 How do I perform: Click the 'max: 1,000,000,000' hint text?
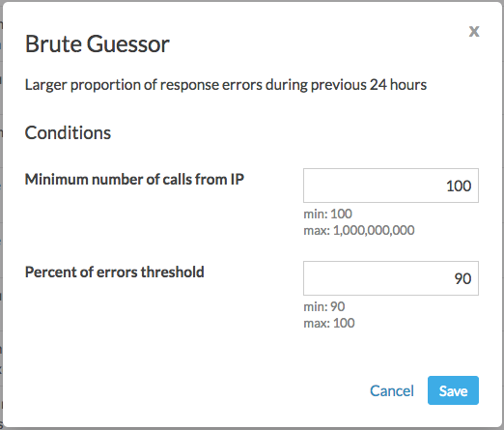tap(359, 230)
